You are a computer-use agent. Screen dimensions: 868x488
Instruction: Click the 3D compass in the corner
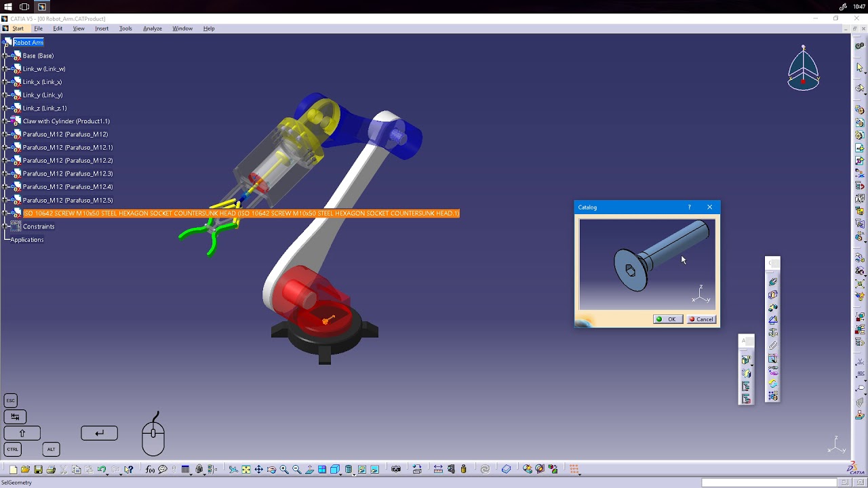pyautogui.click(x=804, y=68)
